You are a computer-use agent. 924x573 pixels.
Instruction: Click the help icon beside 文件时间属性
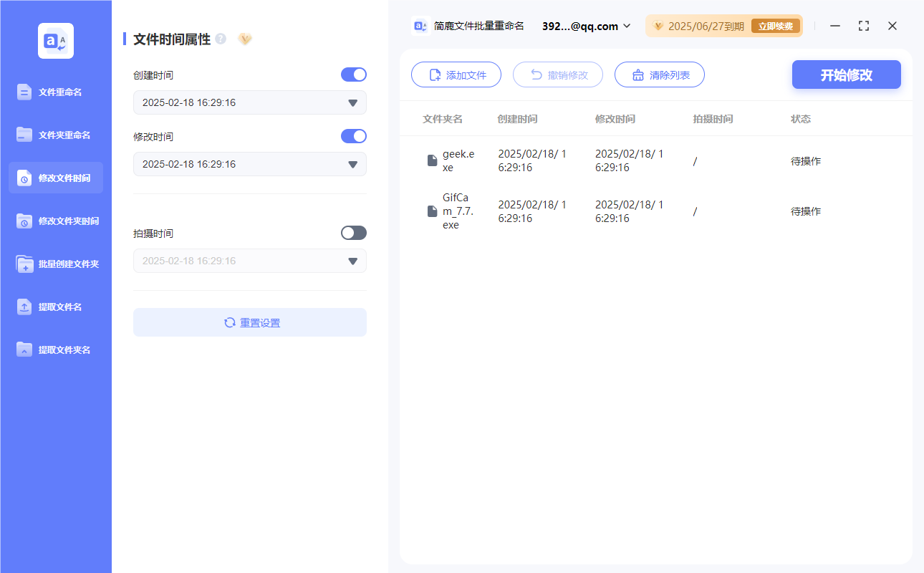coord(219,39)
